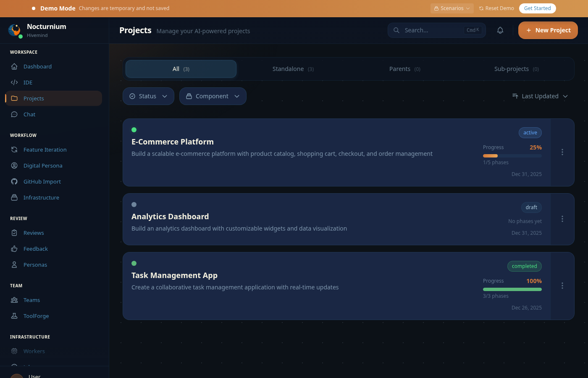Click the New Project button

pyautogui.click(x=548, y=30)
